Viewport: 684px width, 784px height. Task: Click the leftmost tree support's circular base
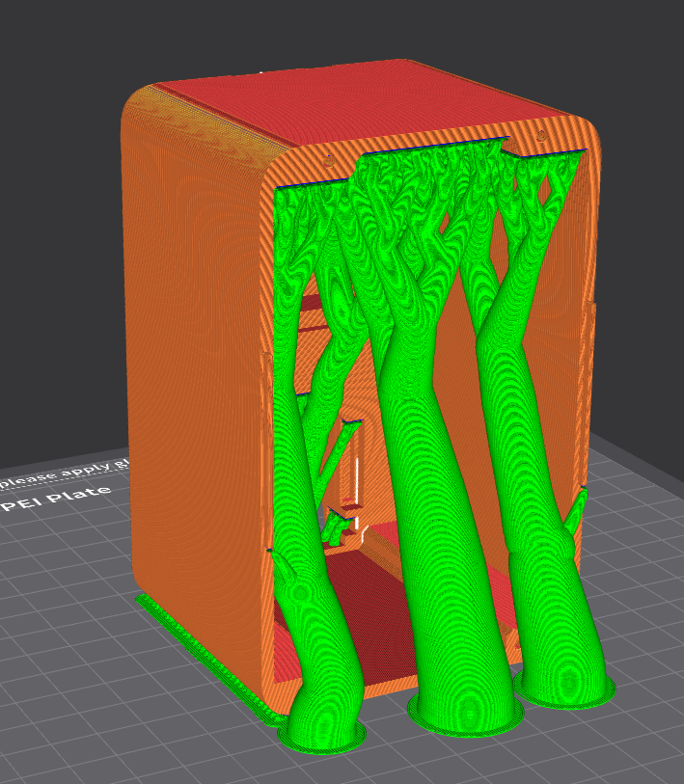coord(321,736)
